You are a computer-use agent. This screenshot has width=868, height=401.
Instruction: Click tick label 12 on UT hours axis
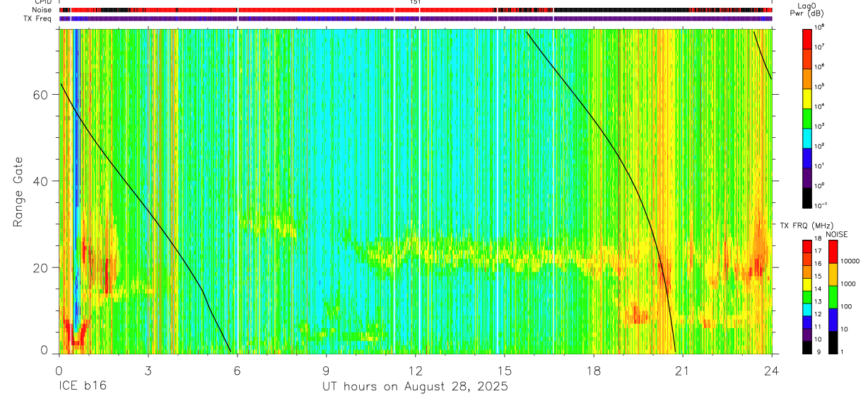tap(416, 370)
